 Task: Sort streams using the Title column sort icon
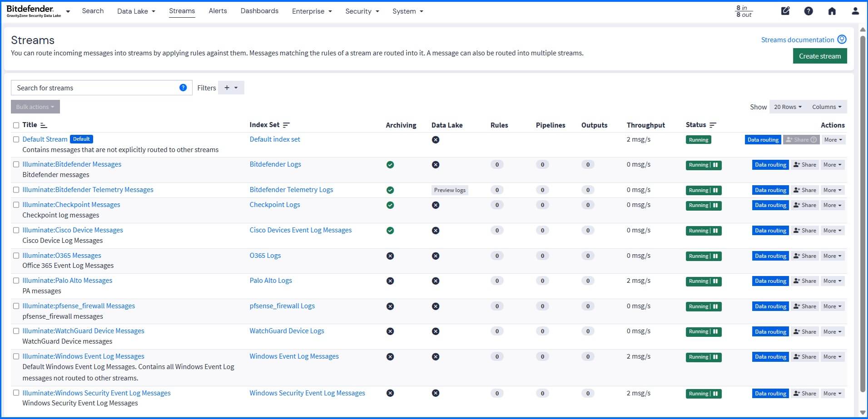(43, 125)
